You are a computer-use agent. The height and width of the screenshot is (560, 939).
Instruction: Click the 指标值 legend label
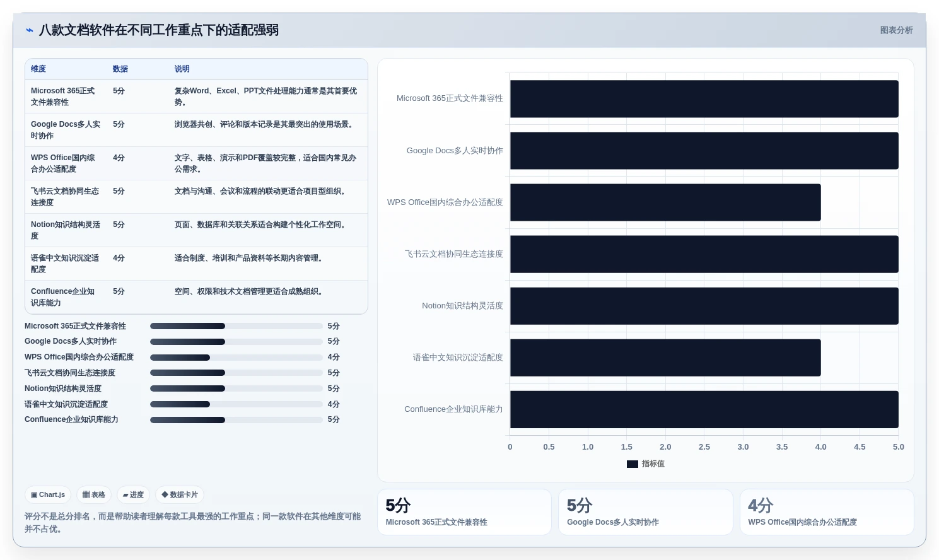[x=653, y=464]
